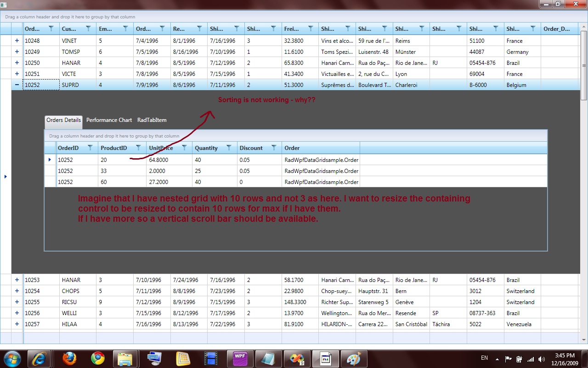Click the Action Center flag in system tray
This screenshot has width=588, height=368.
click(x=509, y=359)
